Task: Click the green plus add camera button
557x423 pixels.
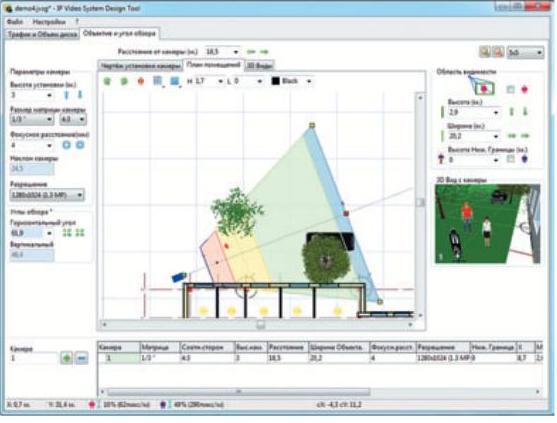Action: click(66, 358)
